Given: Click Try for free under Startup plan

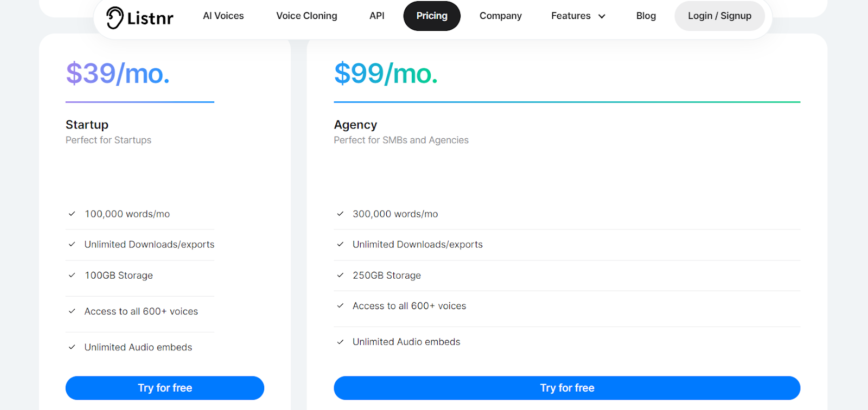Looking at the screenshot, I should point(165,388).
